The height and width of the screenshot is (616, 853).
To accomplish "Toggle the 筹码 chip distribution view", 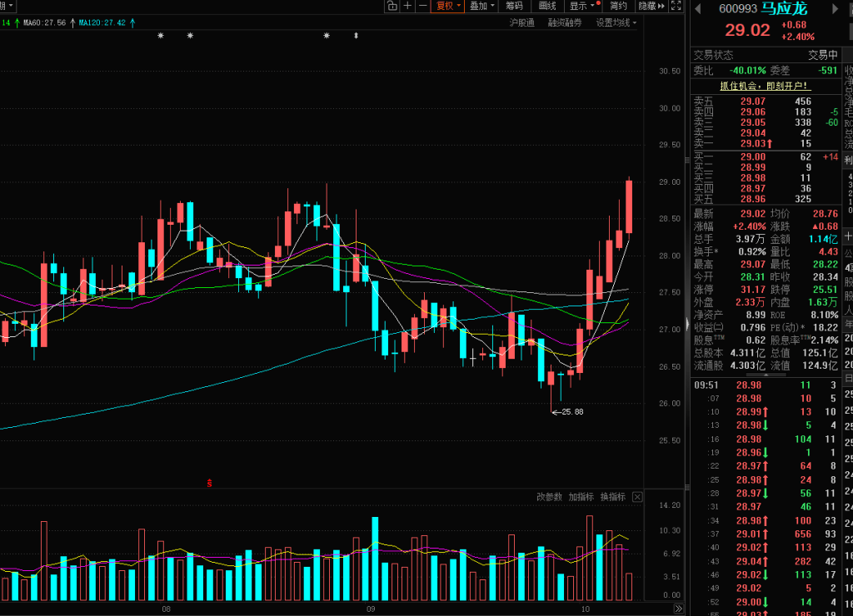I will (514, 6).
